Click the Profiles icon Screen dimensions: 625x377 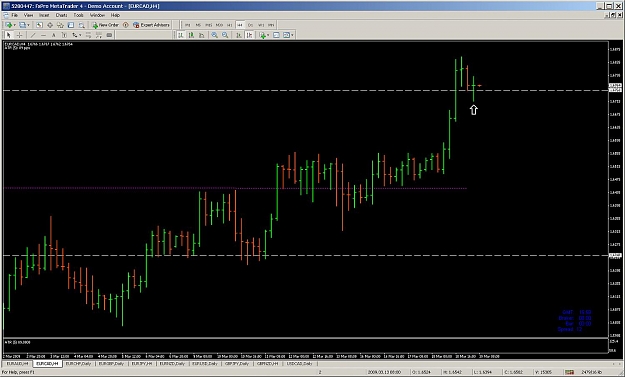(x=22, y=25)
